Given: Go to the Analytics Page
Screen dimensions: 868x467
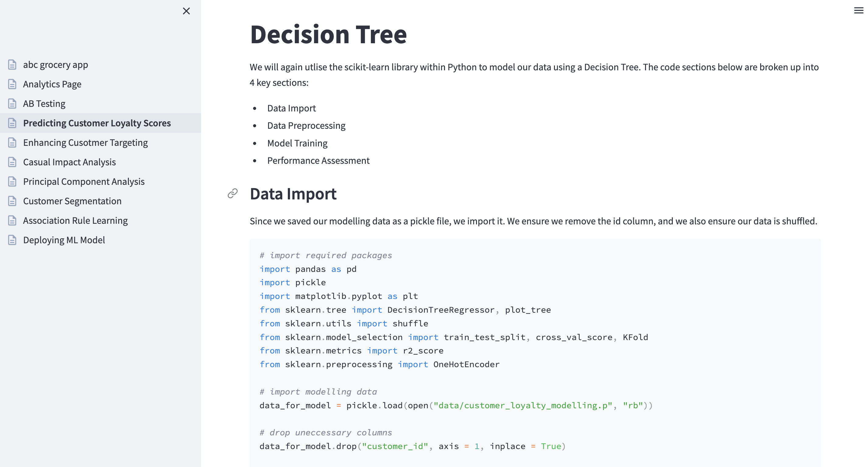Looking at the screenshot, I should pos(52,84).
